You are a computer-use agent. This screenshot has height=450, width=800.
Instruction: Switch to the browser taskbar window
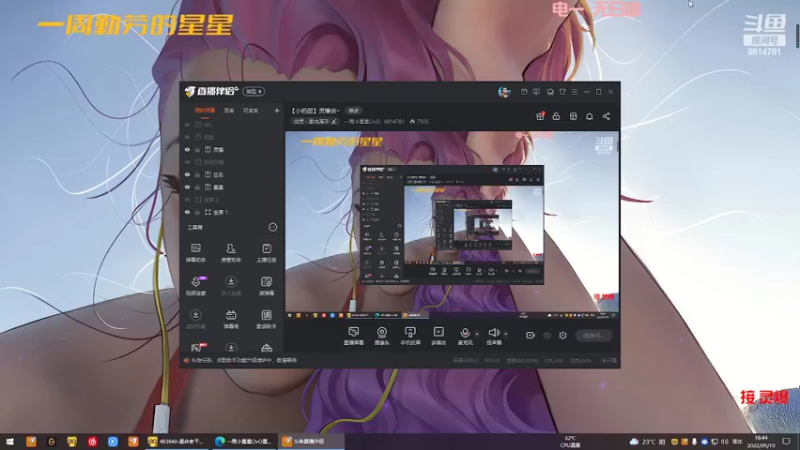click(244, 441)
